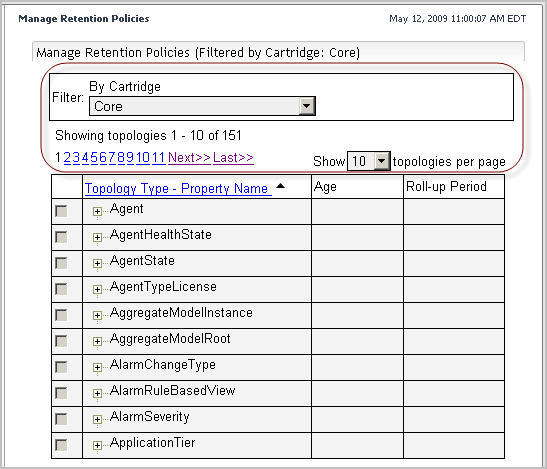Expand AlarmSeverity plus icon
547x469 pixels.
97,419
